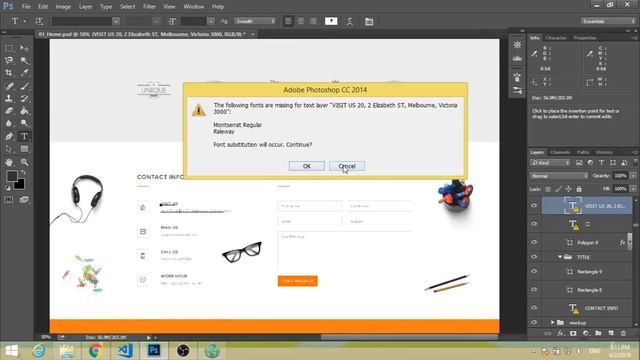The width and height of the screenshot is (640, 360).
Task: Hide the Polygon 8 layer
Action: click(534, 242)
